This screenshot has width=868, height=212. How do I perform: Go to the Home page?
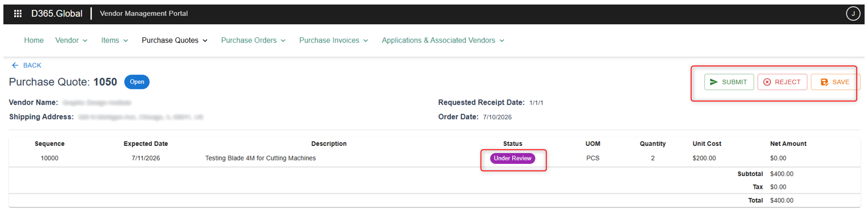point(34,41)
